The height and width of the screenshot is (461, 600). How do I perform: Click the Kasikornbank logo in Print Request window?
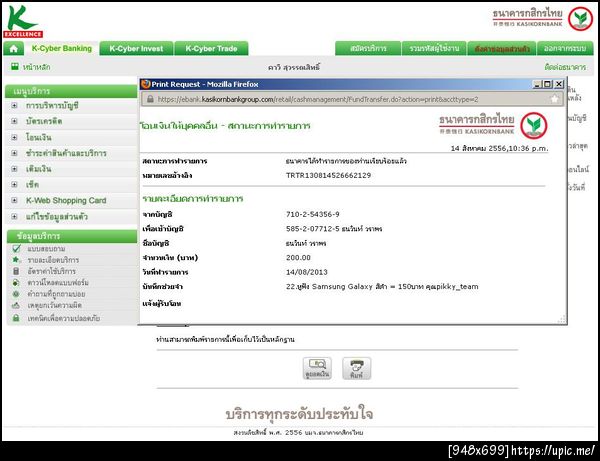point(493,125)
